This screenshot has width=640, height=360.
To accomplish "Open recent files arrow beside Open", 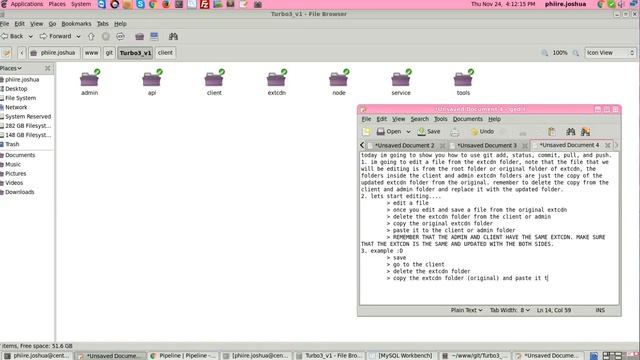I will tap(408, 131).
